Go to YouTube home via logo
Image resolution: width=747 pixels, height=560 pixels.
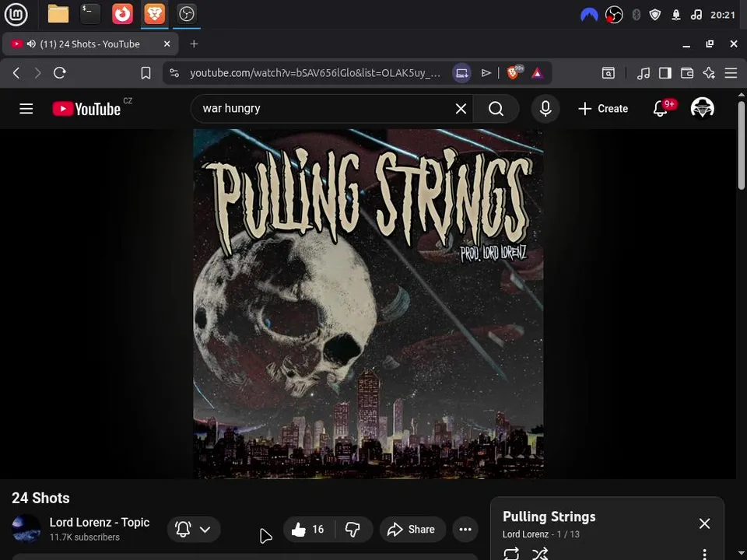coord(86,109)
